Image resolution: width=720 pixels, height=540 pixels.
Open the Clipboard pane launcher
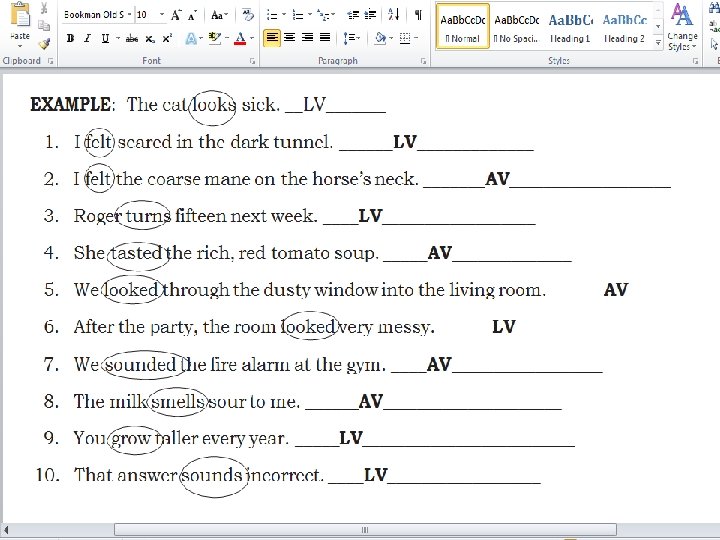click(x=50, y=61)
